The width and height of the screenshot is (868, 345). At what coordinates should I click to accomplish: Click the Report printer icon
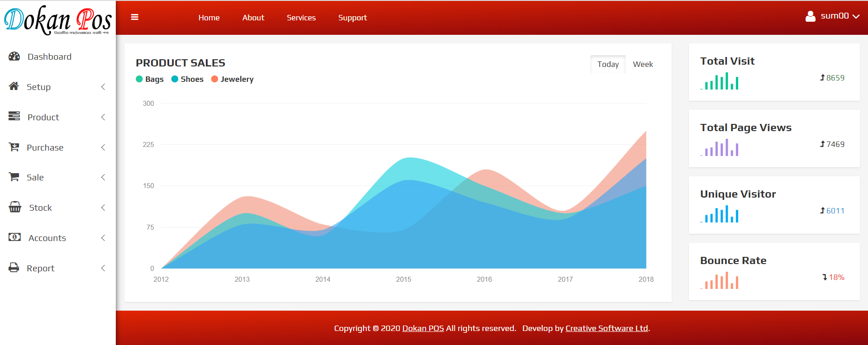(x=14, y=268)
